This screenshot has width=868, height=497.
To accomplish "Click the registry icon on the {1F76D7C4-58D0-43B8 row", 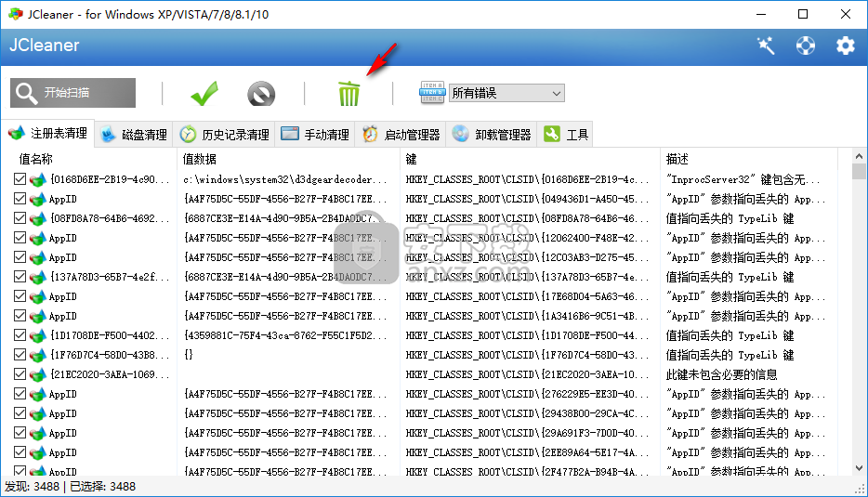I will click(x=37, y=355).
